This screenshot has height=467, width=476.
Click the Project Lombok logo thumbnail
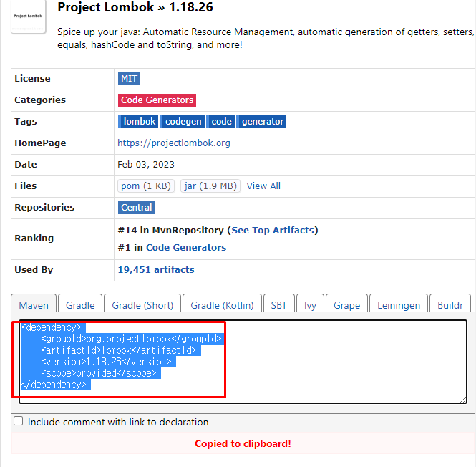[28, 16]
